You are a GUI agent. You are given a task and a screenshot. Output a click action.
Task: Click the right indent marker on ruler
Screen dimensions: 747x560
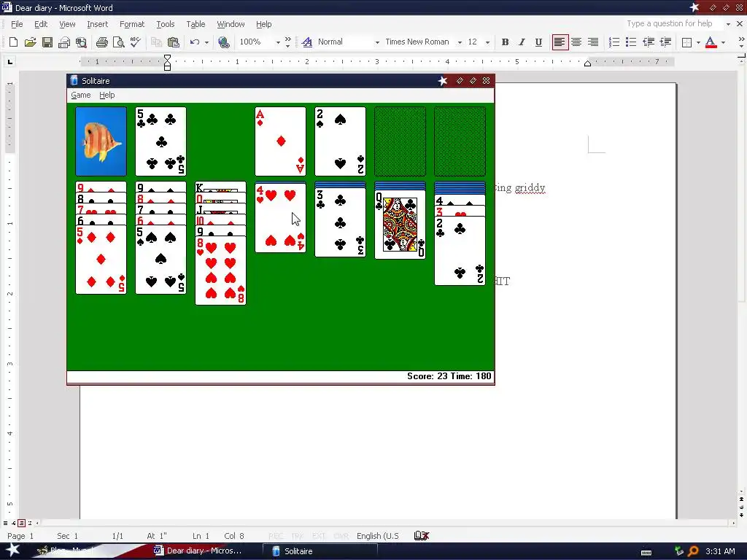pyautogui.click(x=588, y=64)
